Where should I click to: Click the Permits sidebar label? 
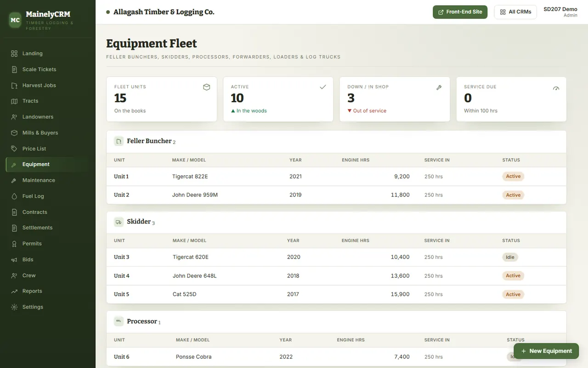click(x=32, y=244)
